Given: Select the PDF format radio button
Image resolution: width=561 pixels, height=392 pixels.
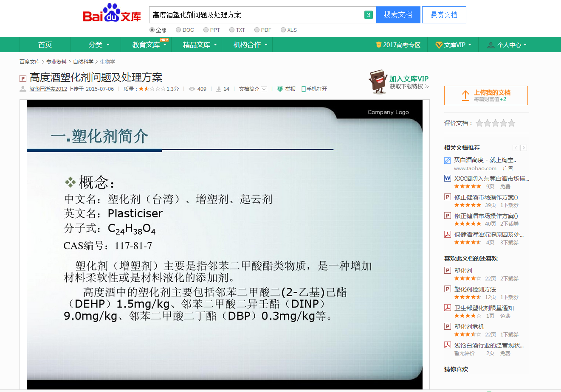Looking at the screenshot, I should tap(257, 30).
